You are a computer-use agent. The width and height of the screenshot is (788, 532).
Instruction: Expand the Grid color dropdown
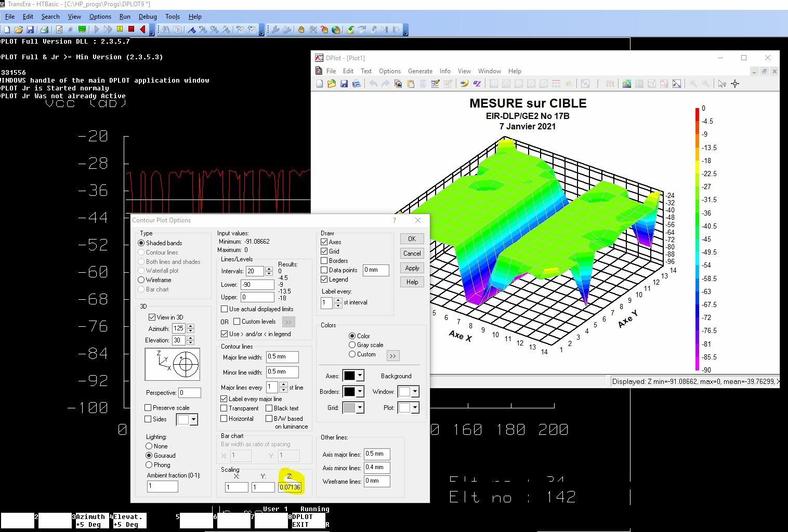[360, 408]
